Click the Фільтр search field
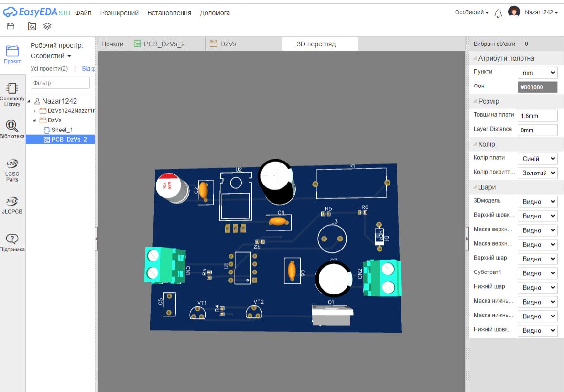 pyautogui.click(x=60, y=83)
